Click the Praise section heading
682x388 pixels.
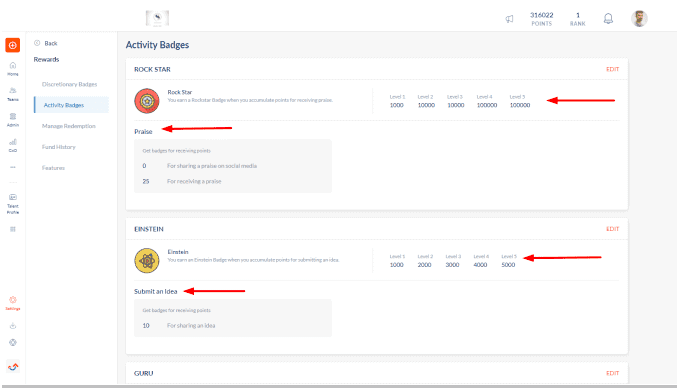pyautogui.click(x=143, y=131)
